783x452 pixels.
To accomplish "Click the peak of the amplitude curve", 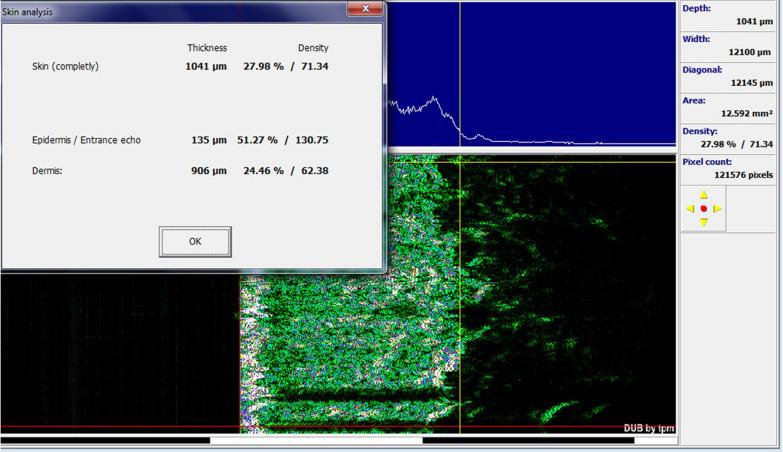I will [433, 98].
